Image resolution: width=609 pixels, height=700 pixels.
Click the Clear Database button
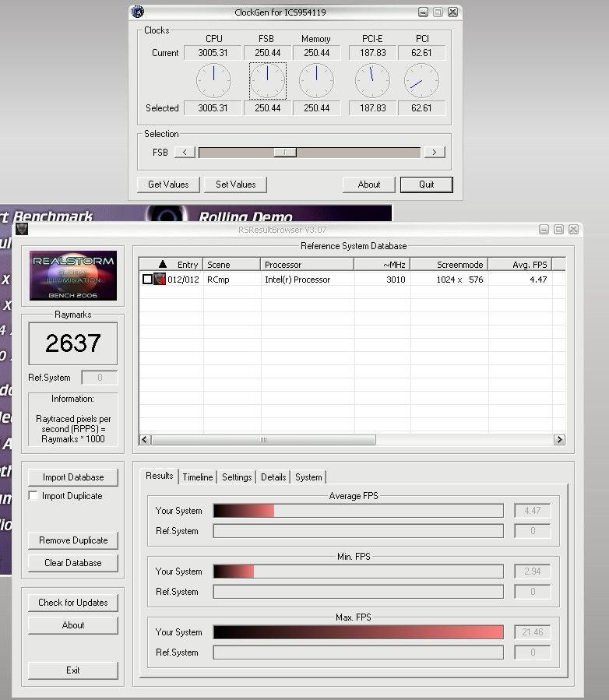click(x=73, y=563)
